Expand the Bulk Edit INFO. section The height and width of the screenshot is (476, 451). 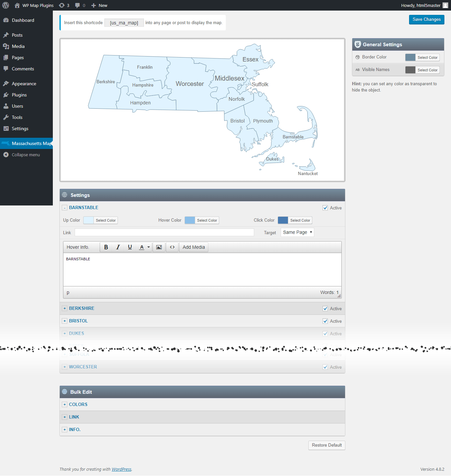[x=65, y=430]
